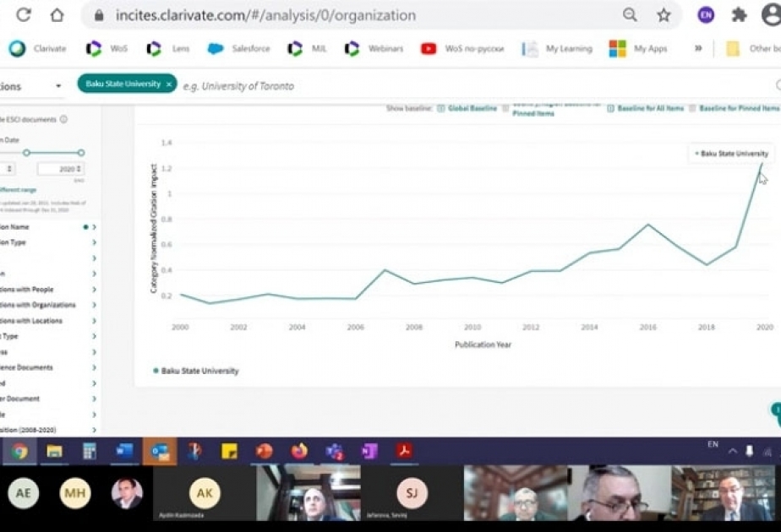Toggle the Baseline for Pinned Items checkbox

(x=692, y=108)
